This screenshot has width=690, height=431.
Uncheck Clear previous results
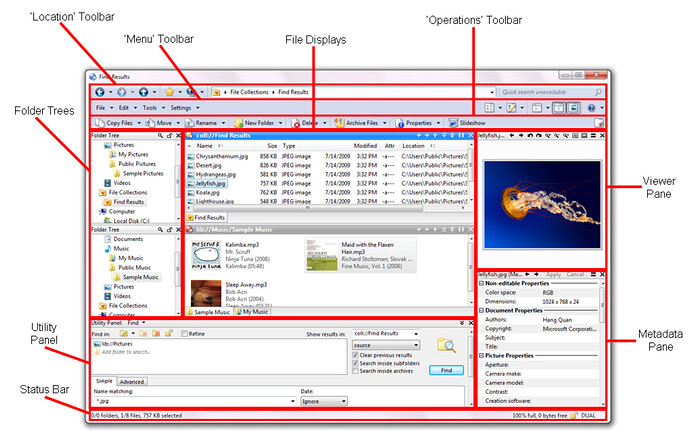[356, 355]
